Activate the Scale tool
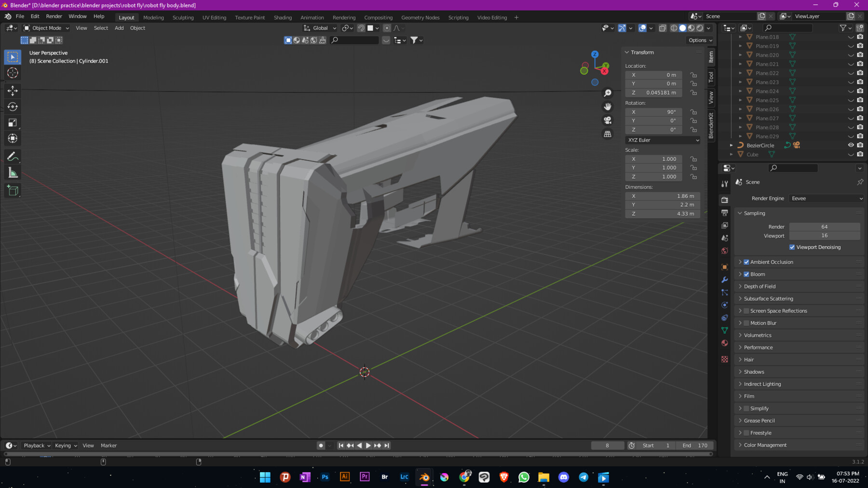Screen dimensions: 868x488 point(13,122)
